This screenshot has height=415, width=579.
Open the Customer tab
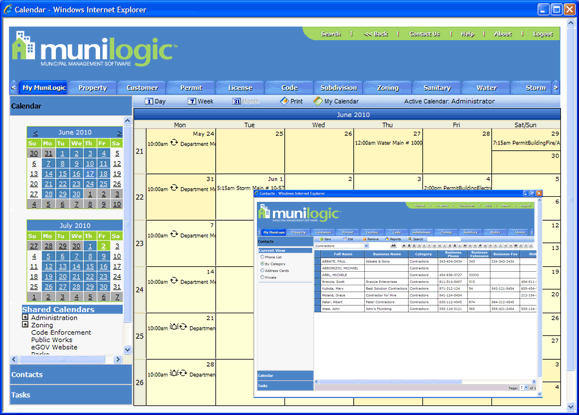142,88
